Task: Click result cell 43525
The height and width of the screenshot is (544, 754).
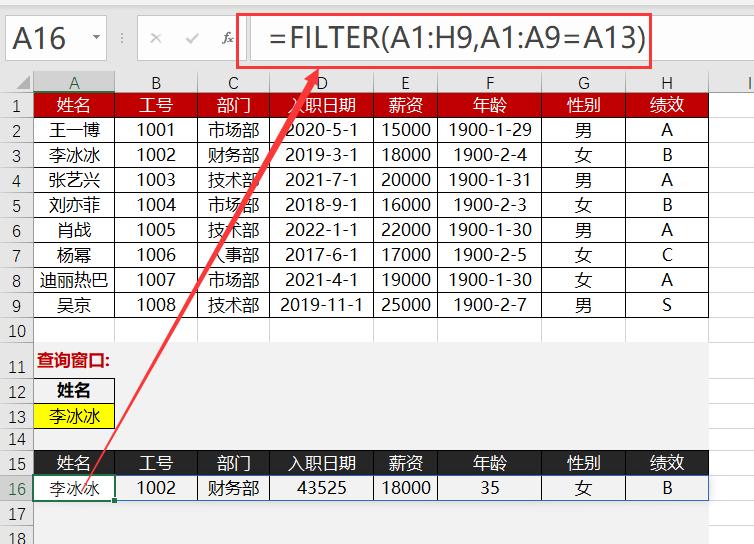Action: pos(321,488)
